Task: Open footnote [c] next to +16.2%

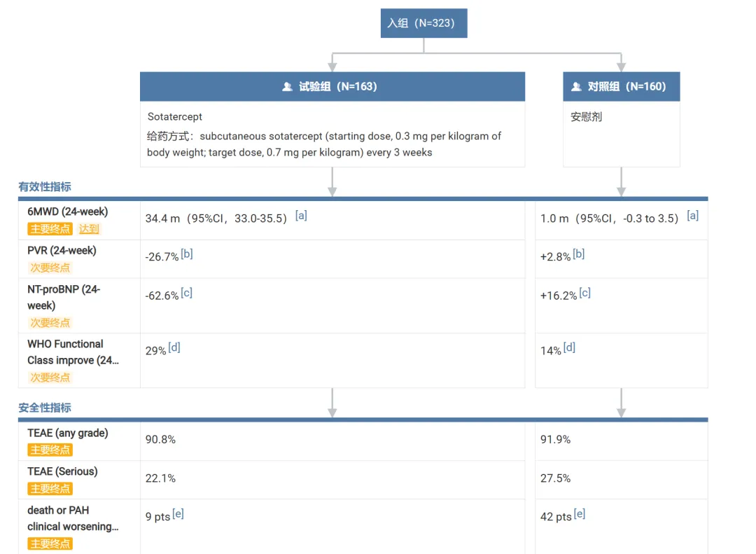Action: 584,293
